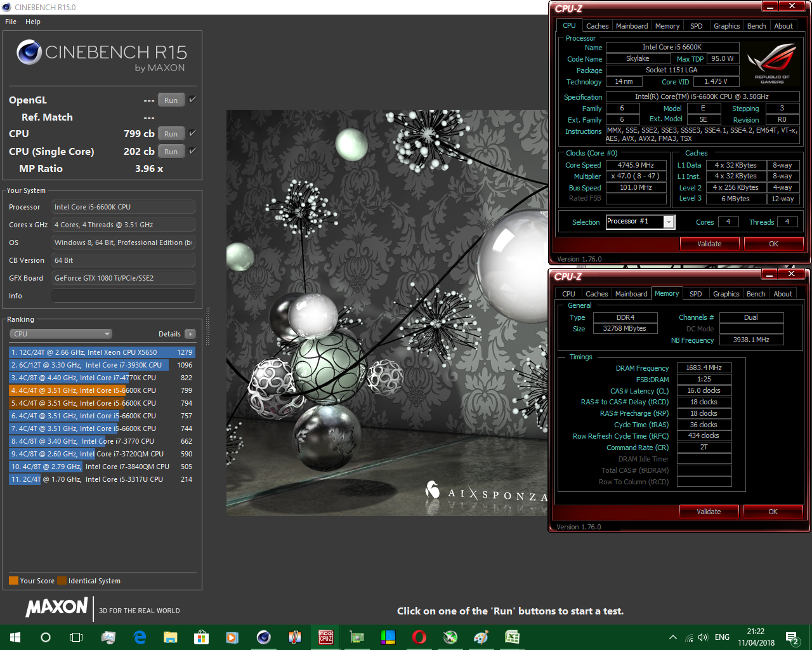Click the ROG CPU-Z taskbar icon
Viewport: 812px width, 650px height.
pos(325,637)
